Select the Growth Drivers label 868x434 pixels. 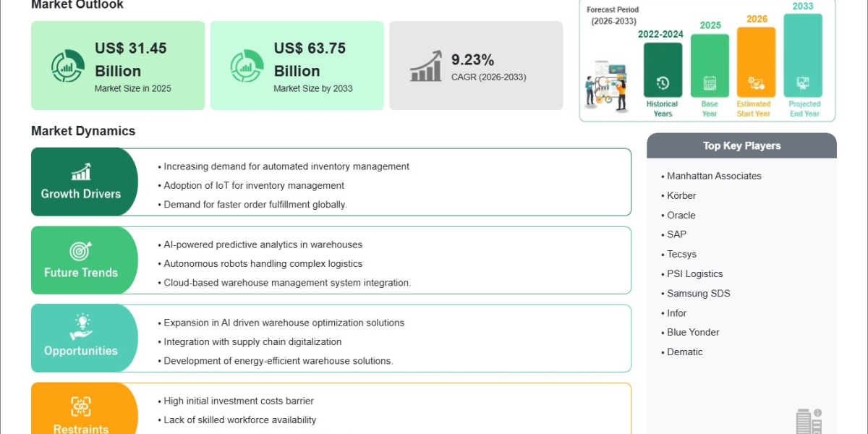click(x=81, y=194)
